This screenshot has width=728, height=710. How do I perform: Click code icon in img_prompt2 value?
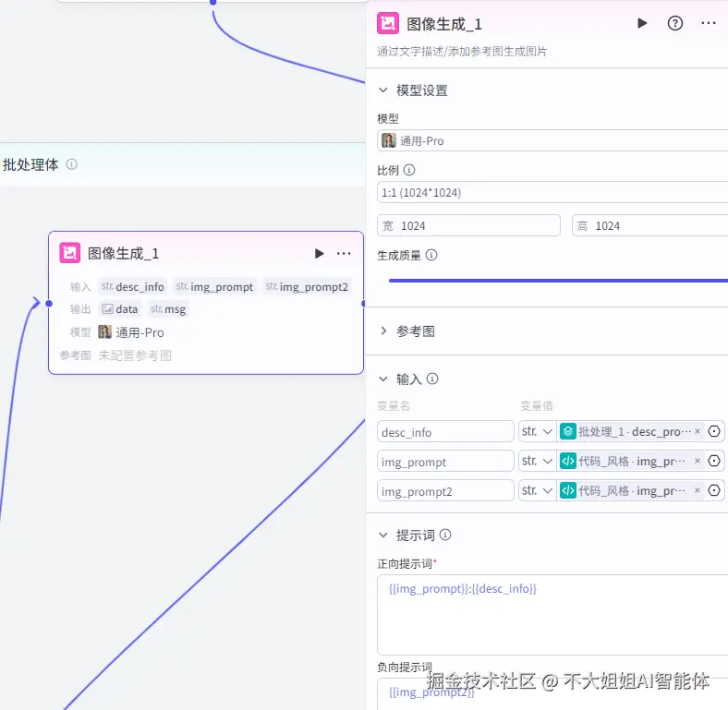point(568,490)
